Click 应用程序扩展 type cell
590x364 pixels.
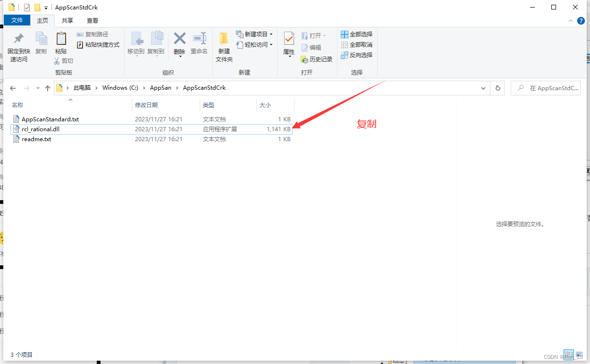pyautogui.click(x=220, y=129)
